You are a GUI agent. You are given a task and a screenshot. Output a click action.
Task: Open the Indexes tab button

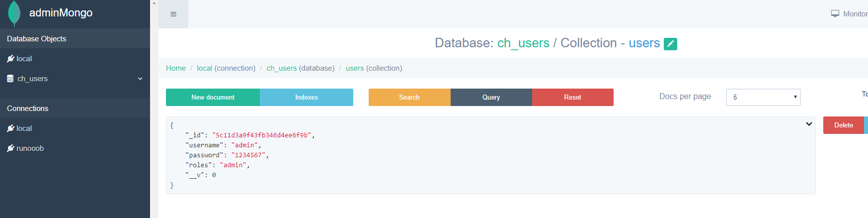(x=307, y=97)
